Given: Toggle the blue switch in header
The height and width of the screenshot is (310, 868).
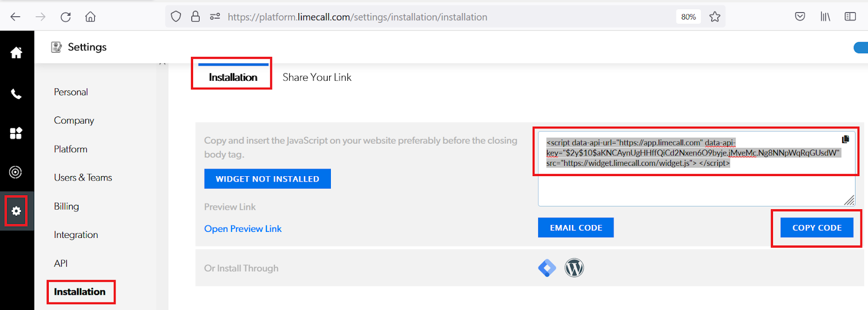Looking at the screenshot, I should click(861, 48).
